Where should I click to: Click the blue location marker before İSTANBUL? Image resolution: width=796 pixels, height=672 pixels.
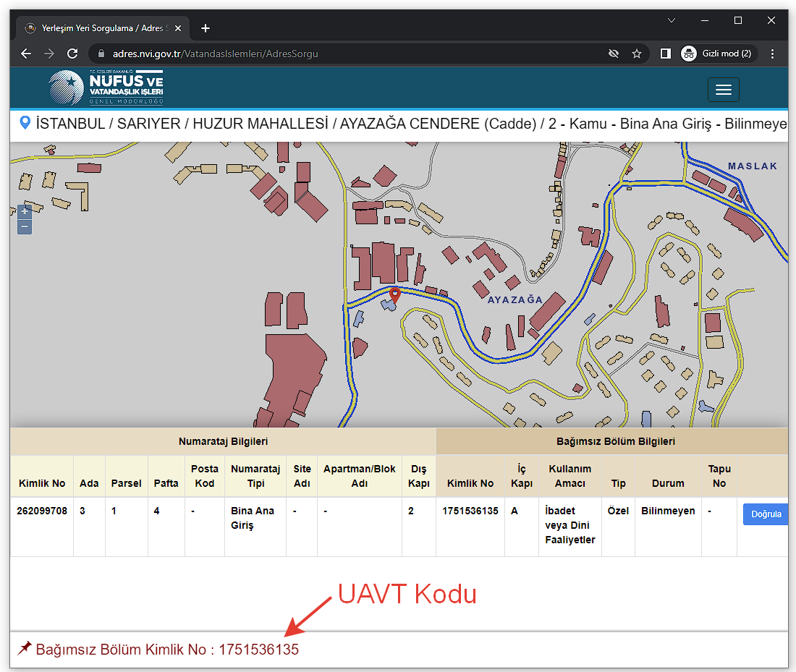[25, 123]
